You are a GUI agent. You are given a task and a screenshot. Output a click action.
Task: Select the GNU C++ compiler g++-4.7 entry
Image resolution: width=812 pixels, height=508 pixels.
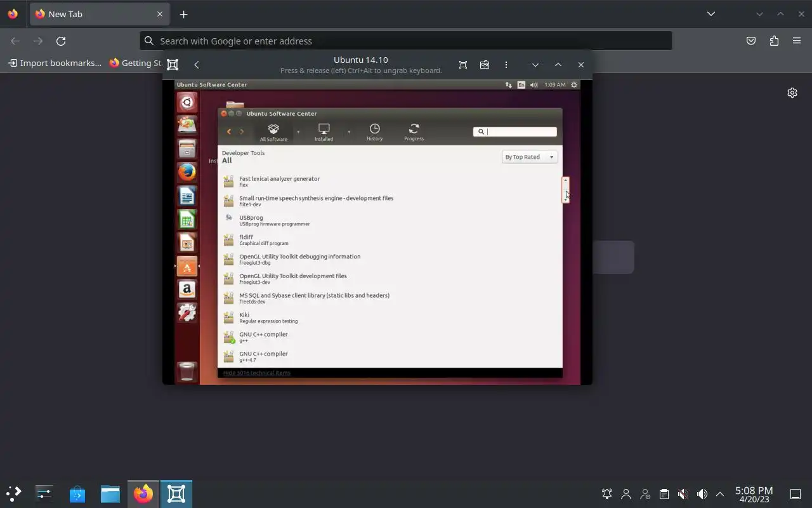pyautogui.click(x=390, y=356)
